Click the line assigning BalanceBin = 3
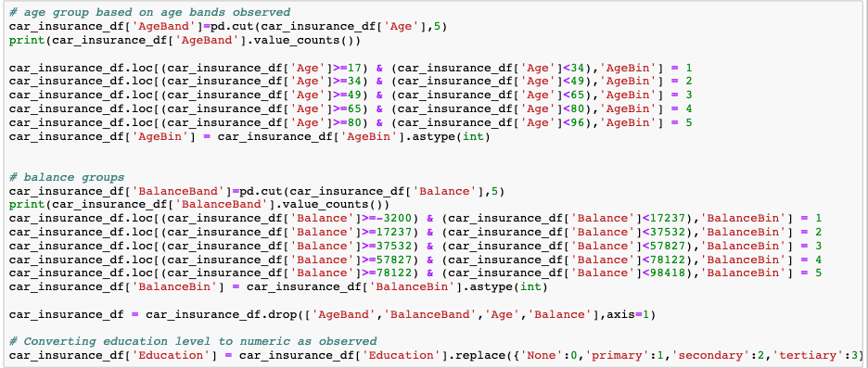Screen dimensions: 868x368 [415, 246]
